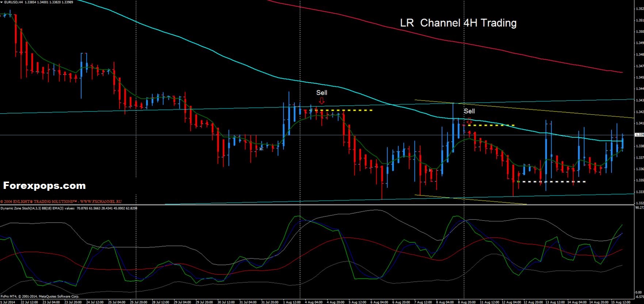Click the white asterisk marker near 31 Jul candles

[261, 149]
